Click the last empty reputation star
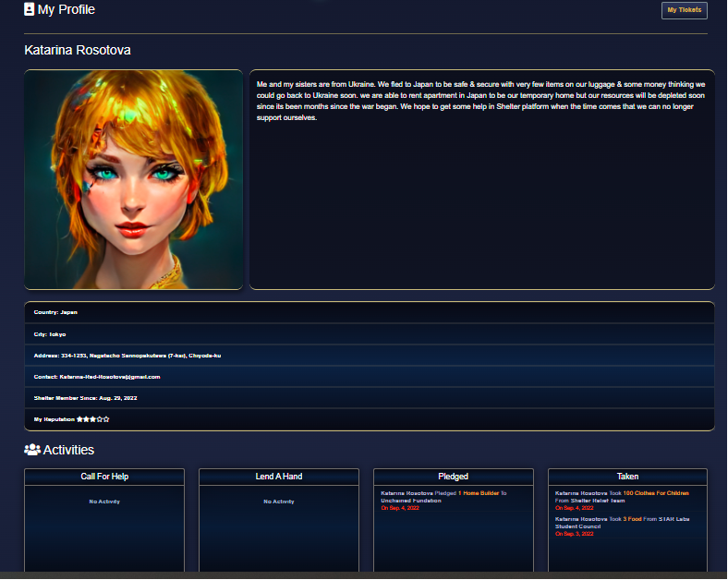 pos(106,419)
